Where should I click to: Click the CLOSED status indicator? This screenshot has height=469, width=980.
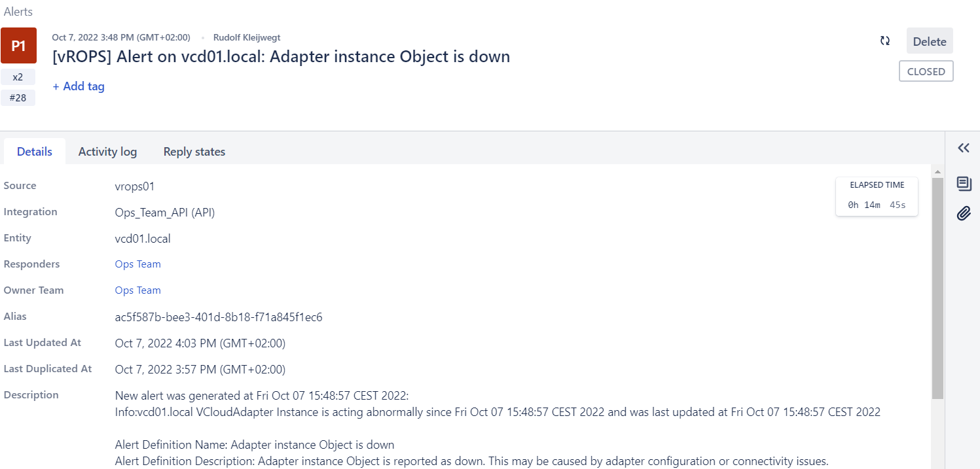[x=926, y=71]
